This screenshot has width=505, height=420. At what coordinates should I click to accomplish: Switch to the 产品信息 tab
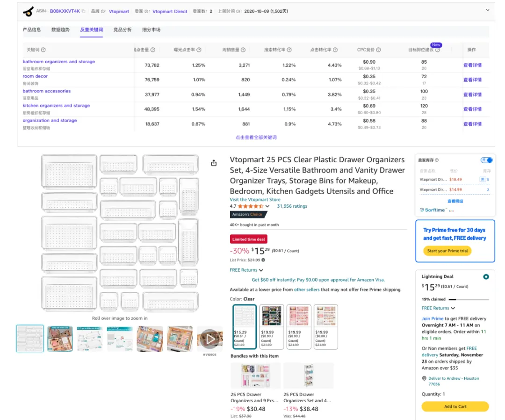pyautogui.click(x=32, y=29)
